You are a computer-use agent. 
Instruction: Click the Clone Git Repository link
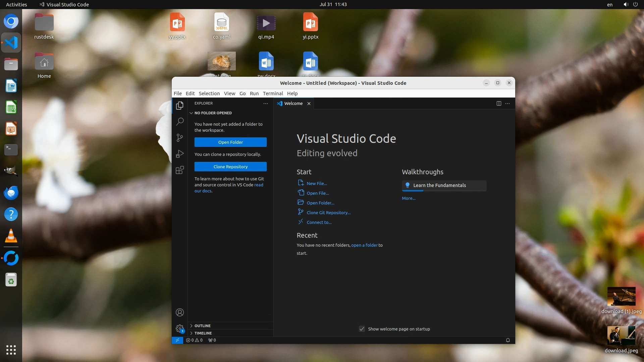coord(328,213)
